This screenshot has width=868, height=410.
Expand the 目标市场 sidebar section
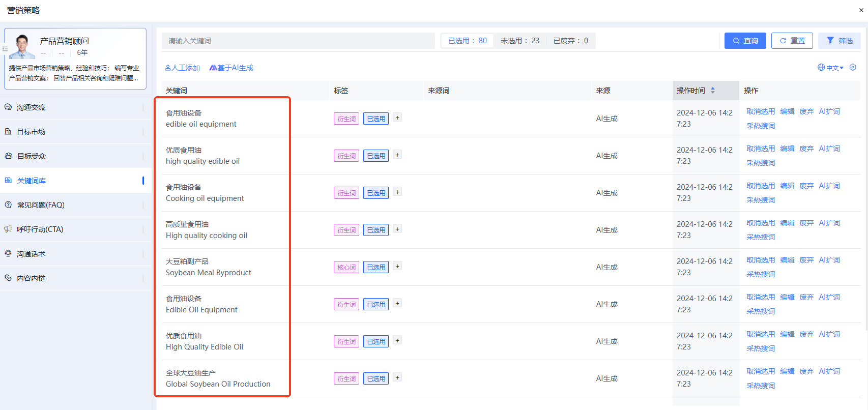point(31,132)
